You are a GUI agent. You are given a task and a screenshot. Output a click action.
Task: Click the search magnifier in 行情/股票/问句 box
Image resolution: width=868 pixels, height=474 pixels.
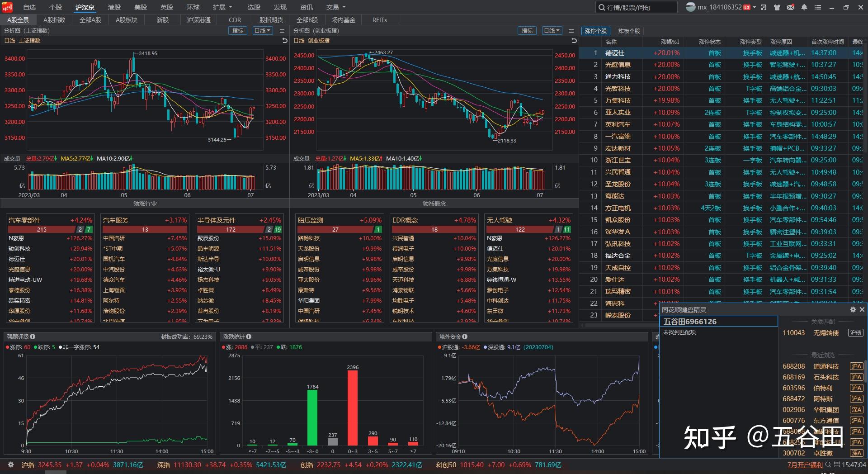pyautogui.click(x=602, y=7)
